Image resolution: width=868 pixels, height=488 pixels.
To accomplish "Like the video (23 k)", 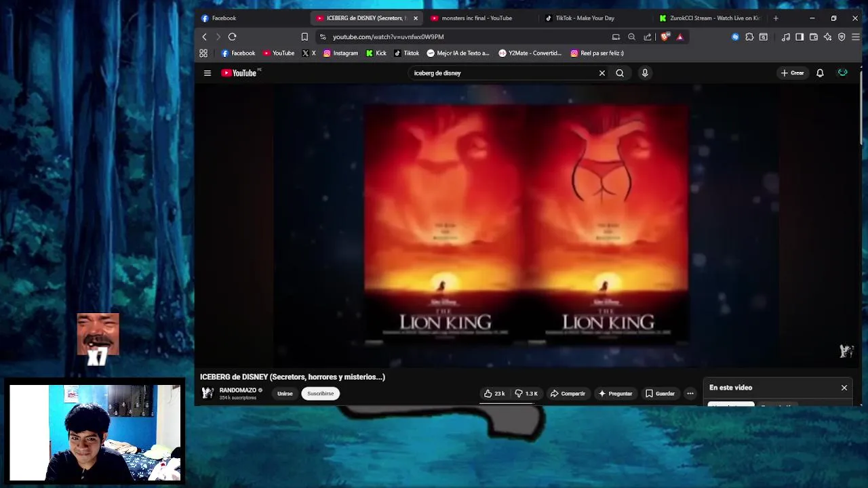I will (494, 394).
